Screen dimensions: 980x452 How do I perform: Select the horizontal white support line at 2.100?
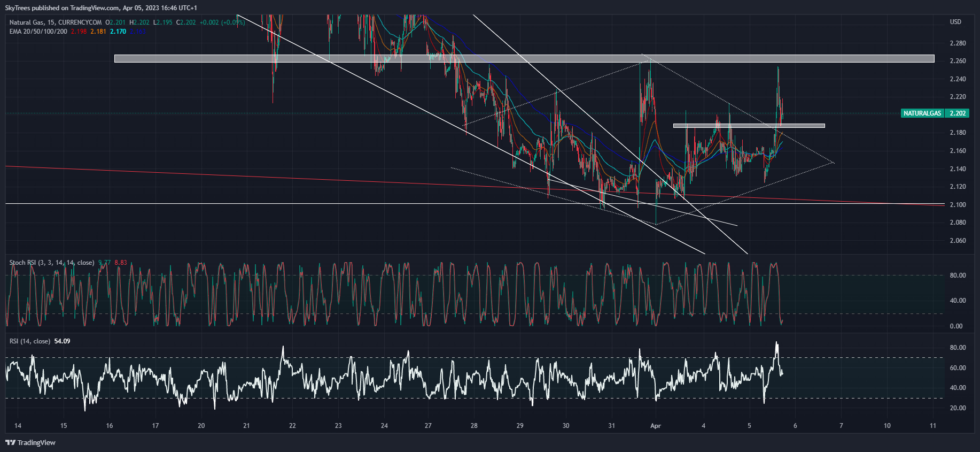pos(475,204)
